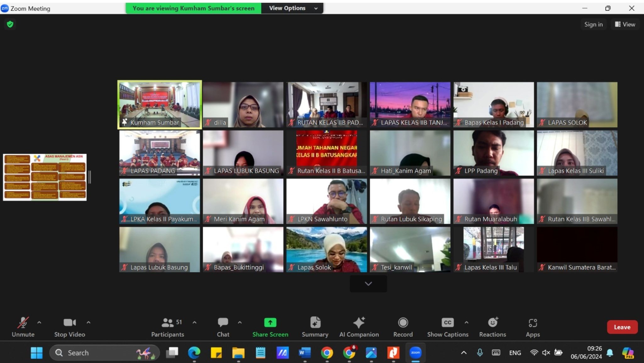The height and width of the screenshot is (363, 644).
Task: Click the Unmute microphone button
Action: (x=23, y=327)
